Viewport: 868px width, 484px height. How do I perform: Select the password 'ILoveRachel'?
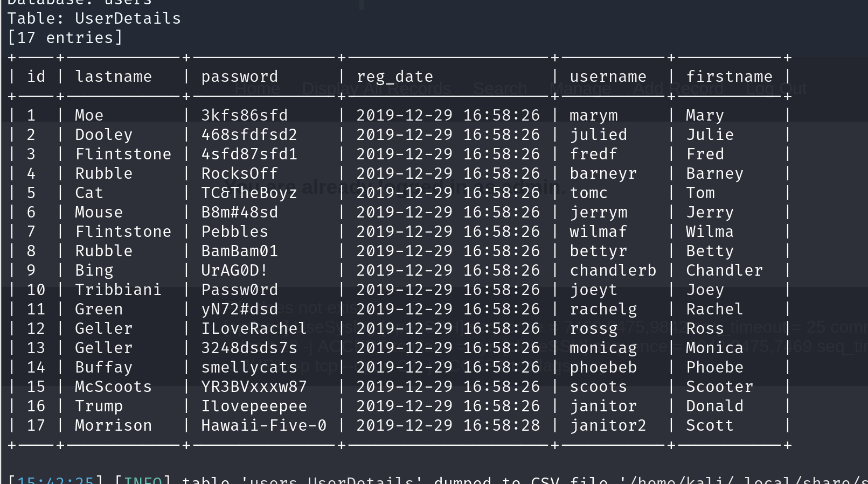pyautogui.click(x=254, y=328)
